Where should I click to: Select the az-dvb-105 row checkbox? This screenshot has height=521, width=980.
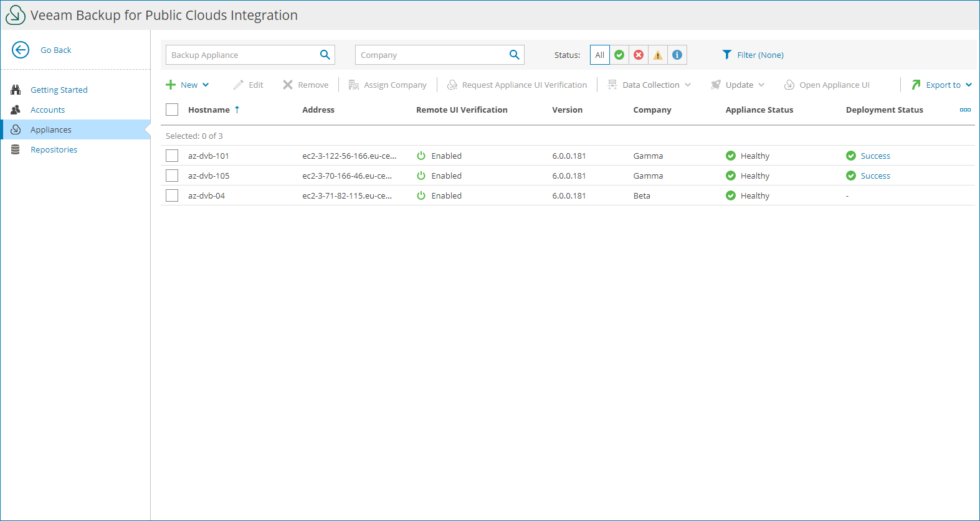tap(172, 176)
